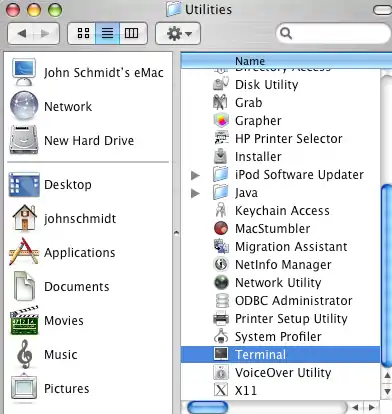
Task: Select the "New Hard Drive" sidebar label
Action: coord(89,140)
